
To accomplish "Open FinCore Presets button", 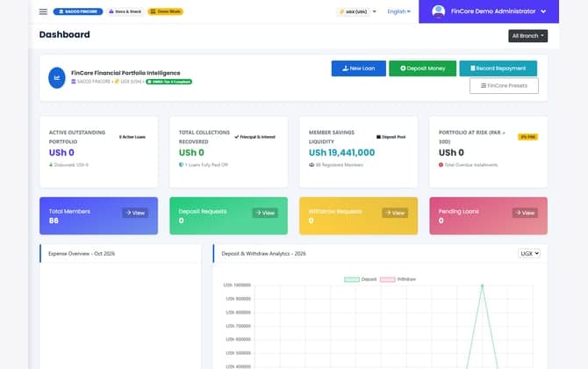I will pos(504,85).
